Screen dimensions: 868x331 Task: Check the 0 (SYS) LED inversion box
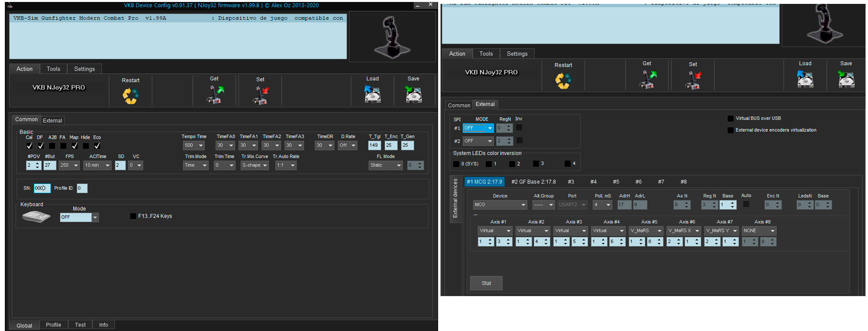point(456,164)
